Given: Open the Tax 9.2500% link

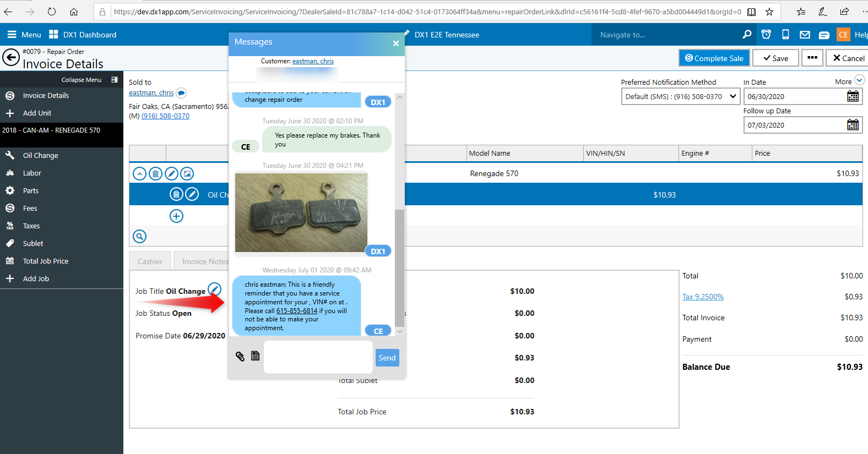Looking at the screenshot, I should pos(703,297).
